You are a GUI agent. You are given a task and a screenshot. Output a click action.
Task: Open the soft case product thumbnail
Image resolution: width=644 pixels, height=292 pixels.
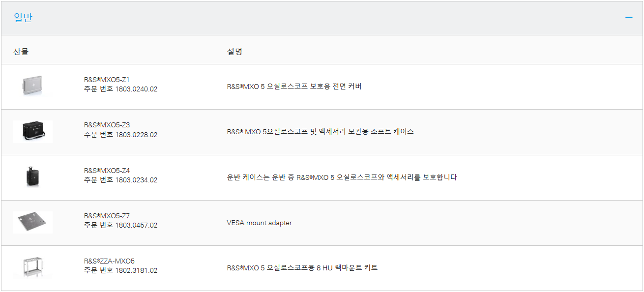33,132
